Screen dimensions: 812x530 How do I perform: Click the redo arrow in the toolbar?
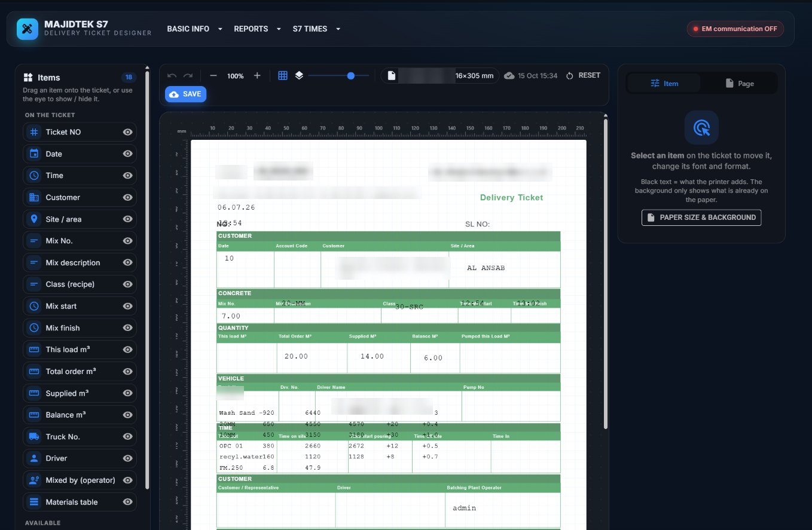click(188, 76)
